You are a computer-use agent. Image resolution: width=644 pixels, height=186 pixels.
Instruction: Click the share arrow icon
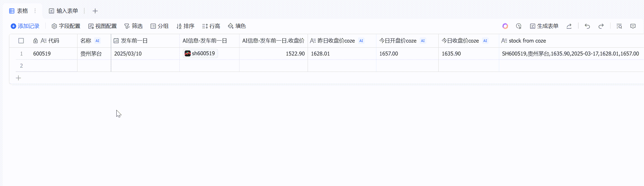(x=569, y=26)
